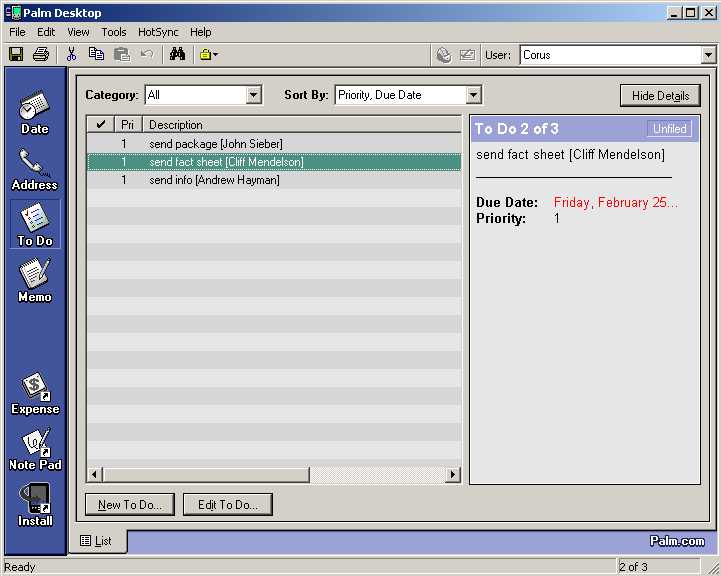
Task: Click the Edit To Do button
Action: click(x=228, y=505)
